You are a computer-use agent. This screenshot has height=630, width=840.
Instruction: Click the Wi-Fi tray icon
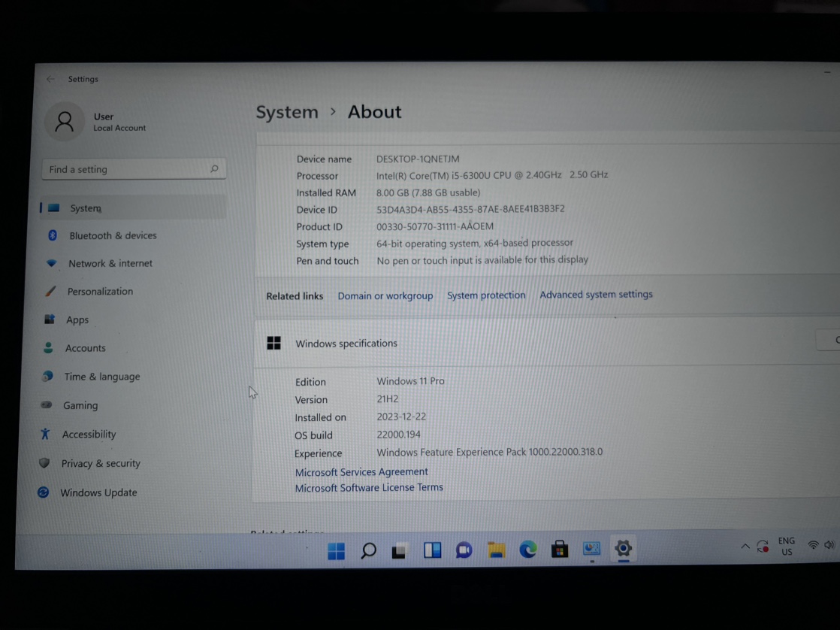(813, 545)
